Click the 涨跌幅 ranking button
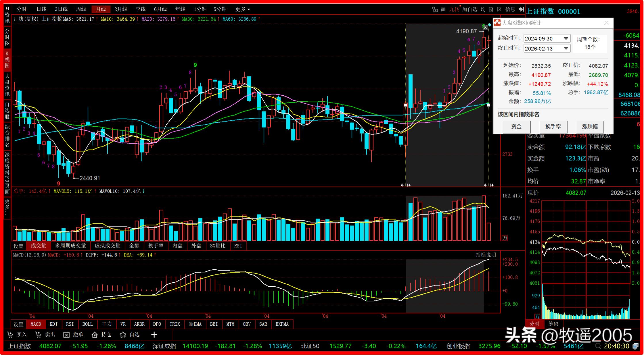Viewport: 644px width, 355px height. [x=590, y=126]
